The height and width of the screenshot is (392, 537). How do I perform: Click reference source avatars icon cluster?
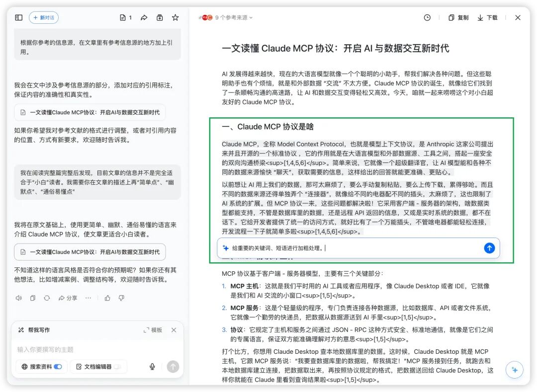coord(206,17)
